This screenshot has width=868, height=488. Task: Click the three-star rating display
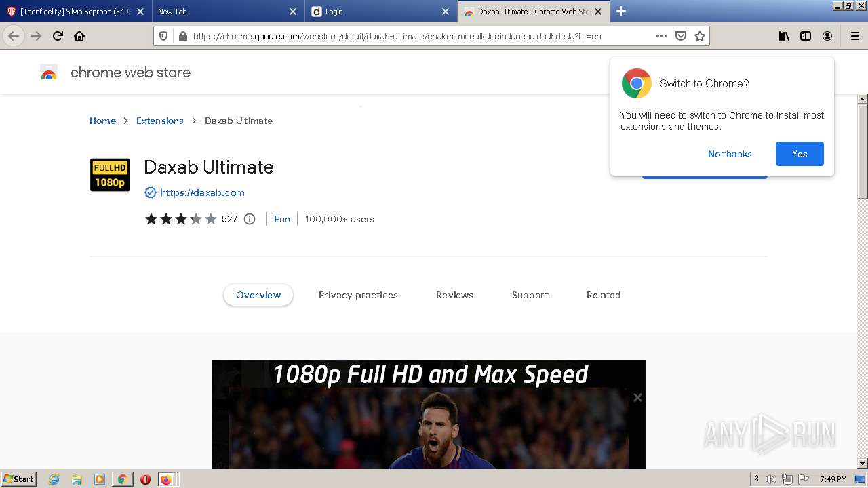click(180, 219)
